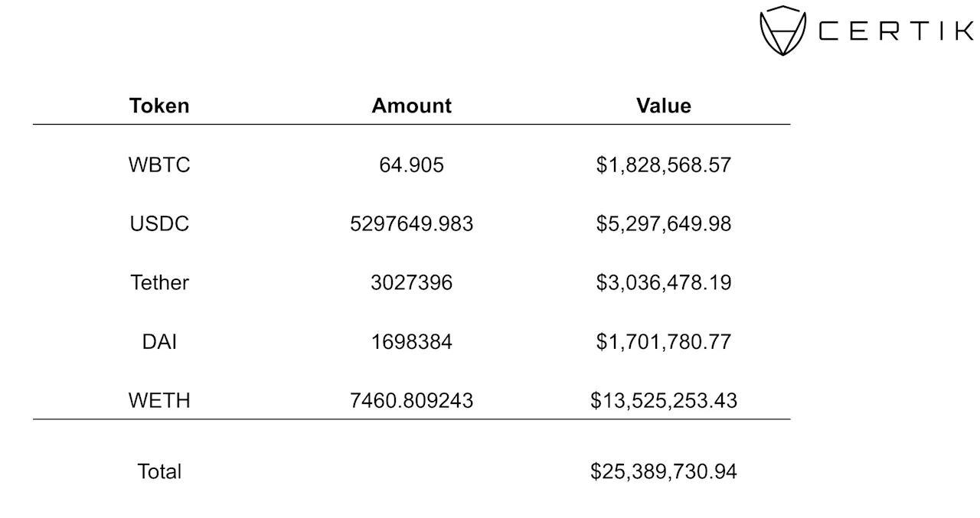Click the CertiK shield logo icon
Viewport: 980px width, 518px height.
(783, 31)
